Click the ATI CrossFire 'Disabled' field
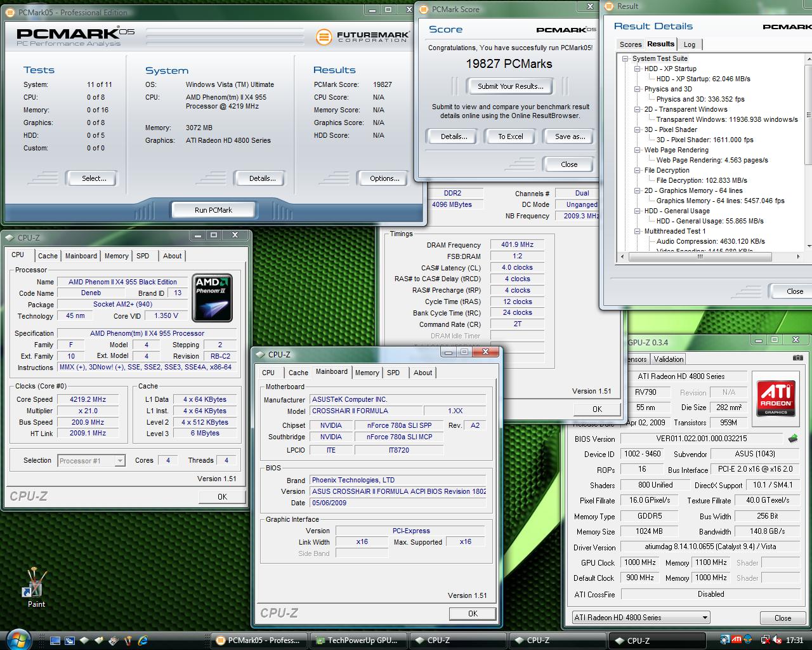The image size is (812, 650). (710, 594)
